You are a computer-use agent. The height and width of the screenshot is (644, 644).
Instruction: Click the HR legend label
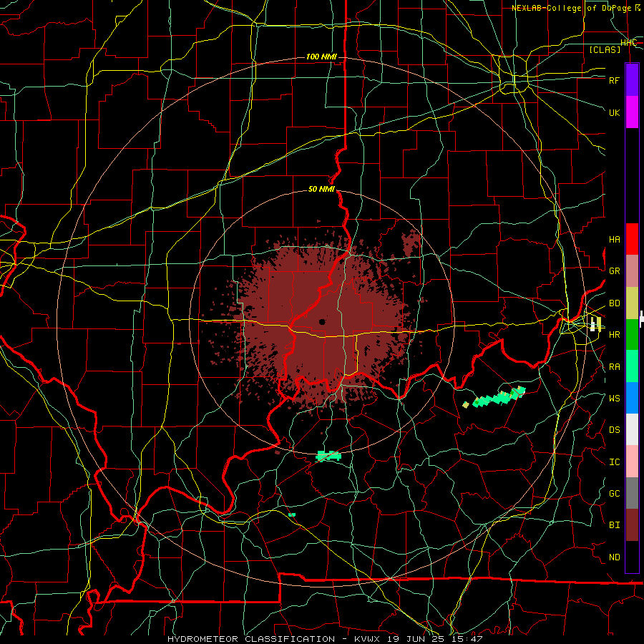[615, 335]
